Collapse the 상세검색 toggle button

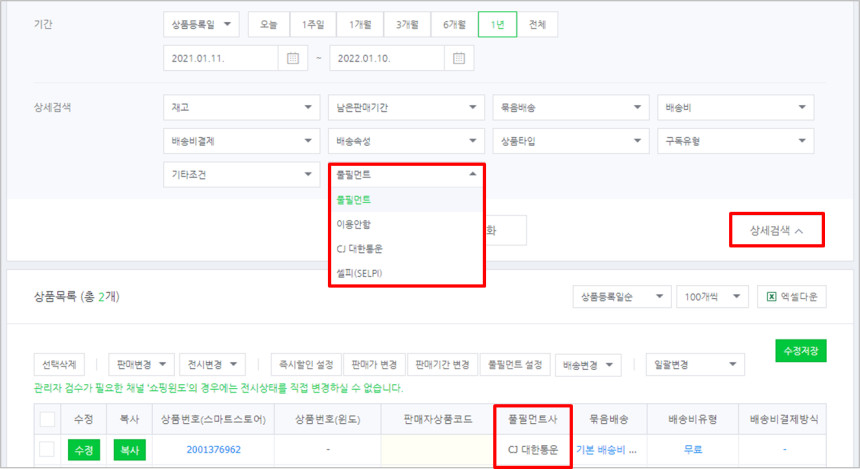tap(777, 230)
